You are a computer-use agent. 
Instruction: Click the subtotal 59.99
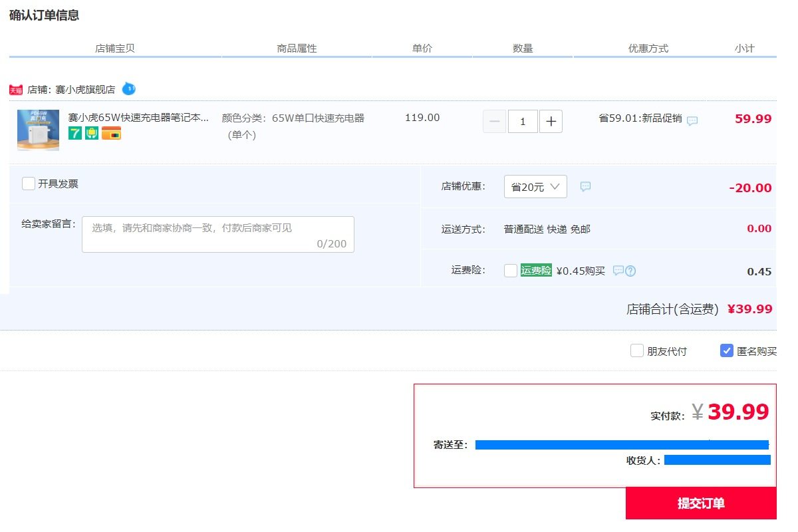[753, 119]
